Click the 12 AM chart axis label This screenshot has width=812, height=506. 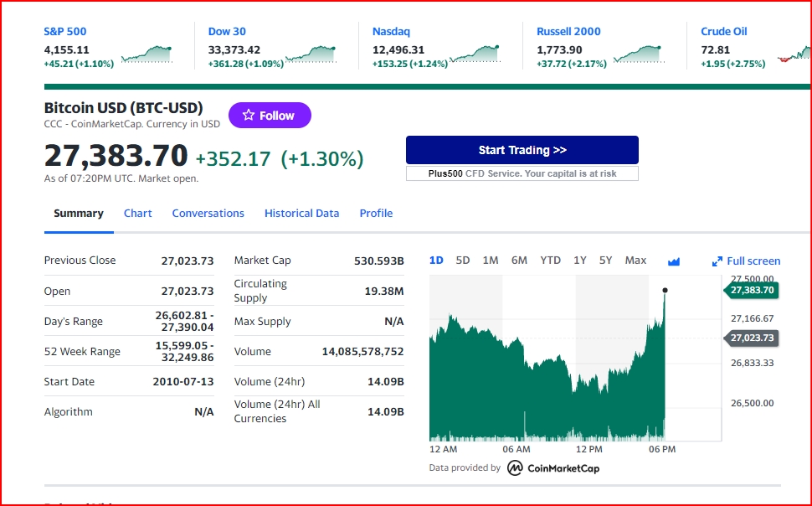click(444, 449)
